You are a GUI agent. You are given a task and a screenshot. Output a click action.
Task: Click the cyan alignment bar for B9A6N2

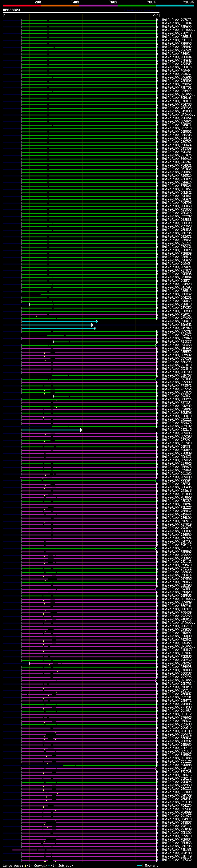click(57, 325)
